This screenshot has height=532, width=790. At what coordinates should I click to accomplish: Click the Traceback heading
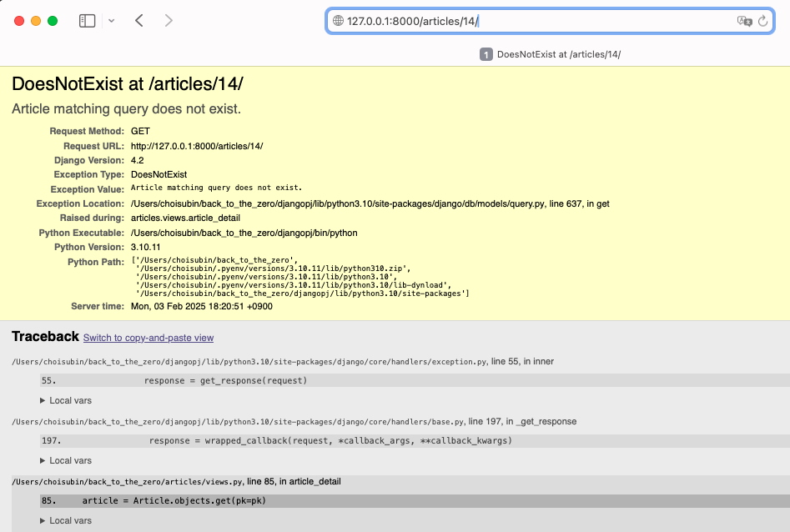point(45,337)
